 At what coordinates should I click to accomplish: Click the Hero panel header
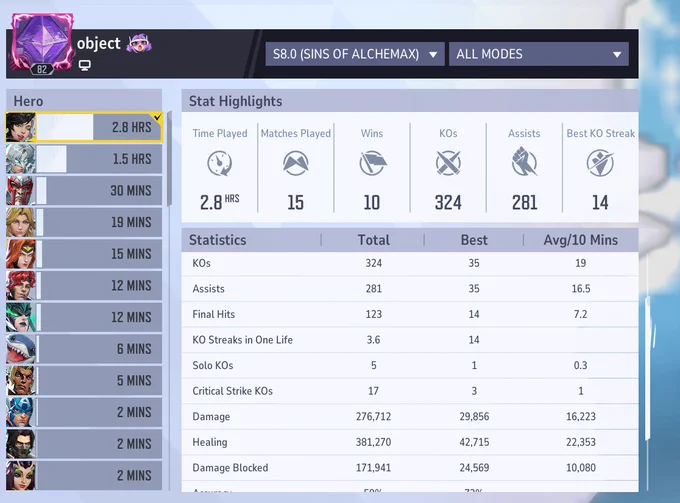(84, 101)
